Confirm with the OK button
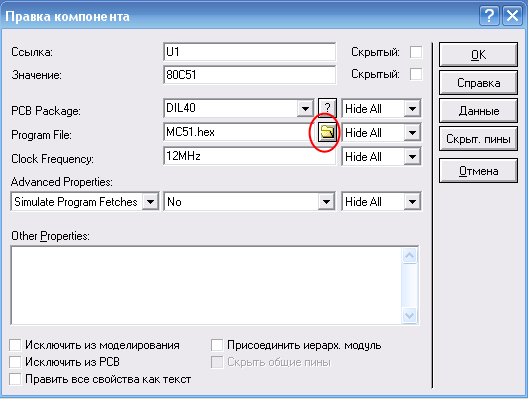The width and height of the screenshot is (528, 399). pyautogui.click(x=478, y=55)
